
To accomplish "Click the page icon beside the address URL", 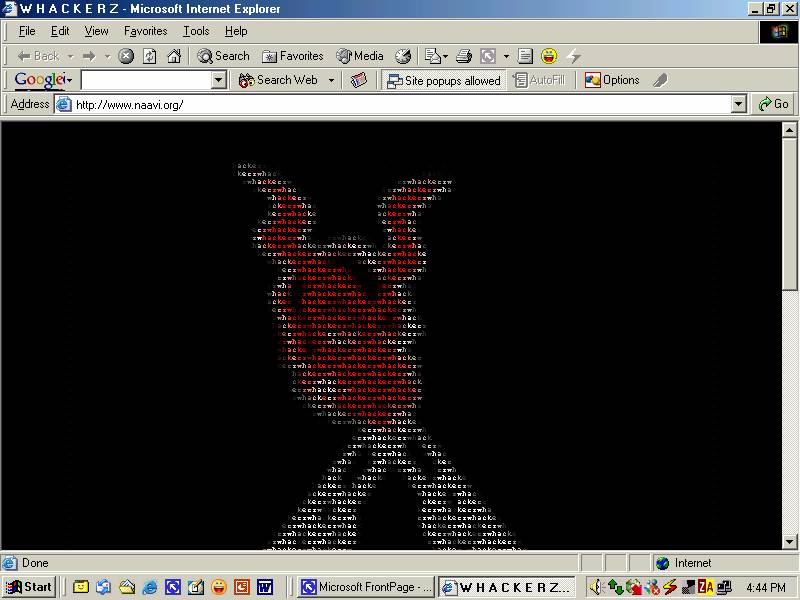I will [x=64, y=105].
